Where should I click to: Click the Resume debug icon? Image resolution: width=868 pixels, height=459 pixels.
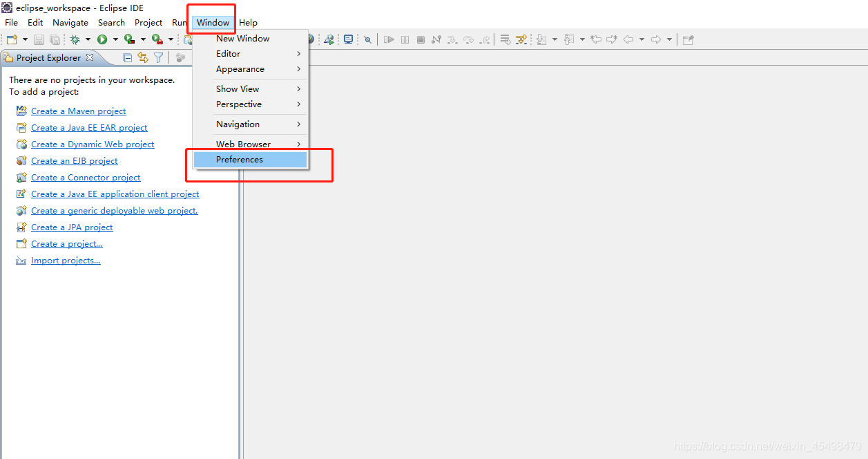click(389, 39)
